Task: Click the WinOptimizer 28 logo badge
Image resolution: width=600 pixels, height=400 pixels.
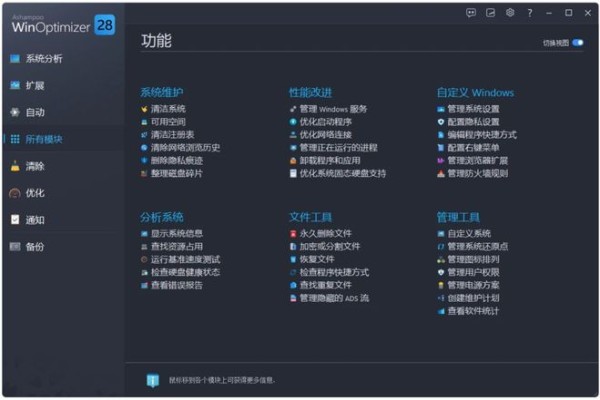Action: [104, 25]
